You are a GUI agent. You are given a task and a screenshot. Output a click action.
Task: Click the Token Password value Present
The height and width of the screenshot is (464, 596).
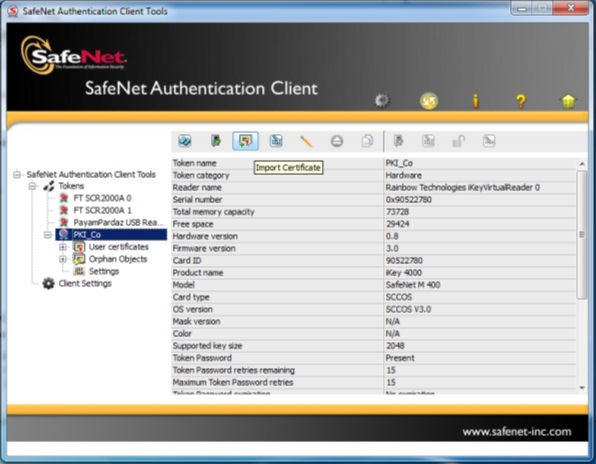click(x=400, y=358)
